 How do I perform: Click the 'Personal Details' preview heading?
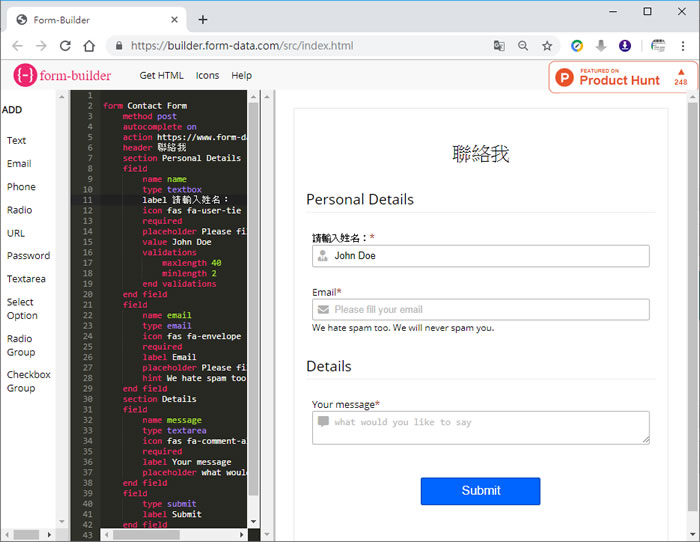point(360,199)
